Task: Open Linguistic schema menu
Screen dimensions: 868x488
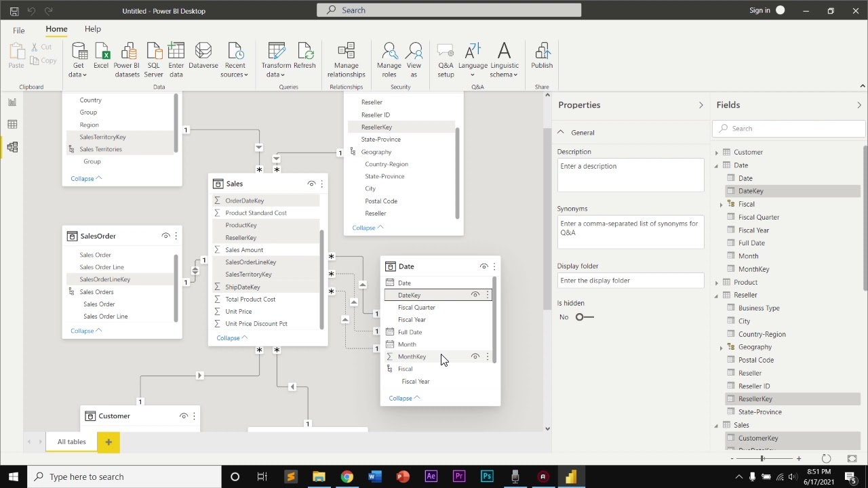Action: click(504, 60)
